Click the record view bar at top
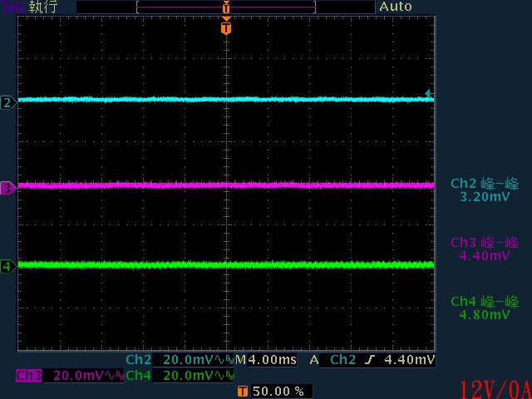 pos(226,7)
